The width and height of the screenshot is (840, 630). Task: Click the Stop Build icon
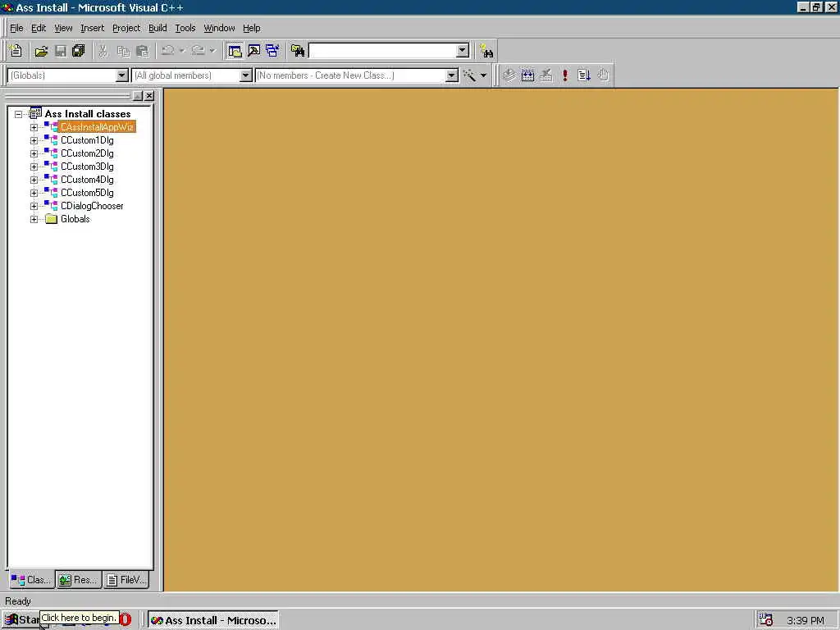tap(546, 75)
